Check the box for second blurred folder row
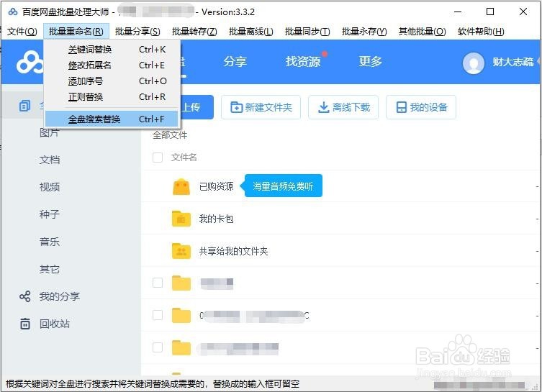 coord(158,314)
